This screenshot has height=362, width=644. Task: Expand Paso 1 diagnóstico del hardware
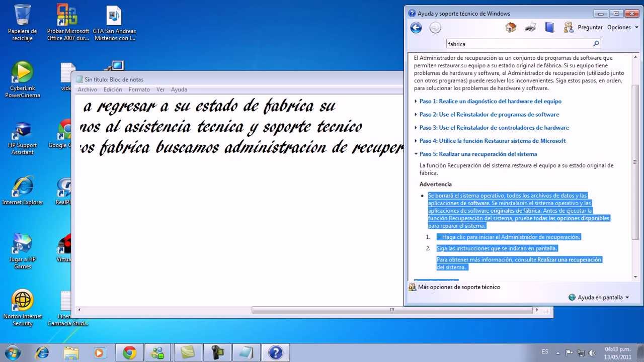(x=490, y=101)
